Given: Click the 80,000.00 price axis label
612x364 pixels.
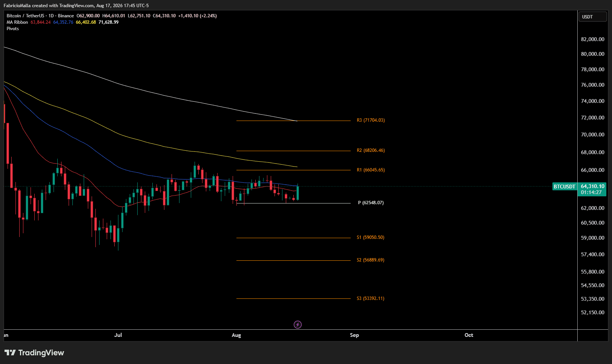Looking at the screenshot, I should tap(592, 54).
